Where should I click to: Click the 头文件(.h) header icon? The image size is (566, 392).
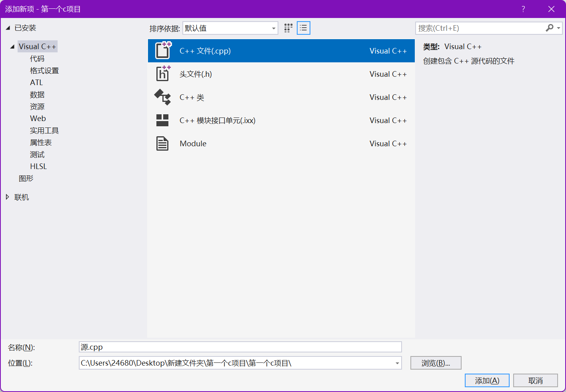pos(163,74)
